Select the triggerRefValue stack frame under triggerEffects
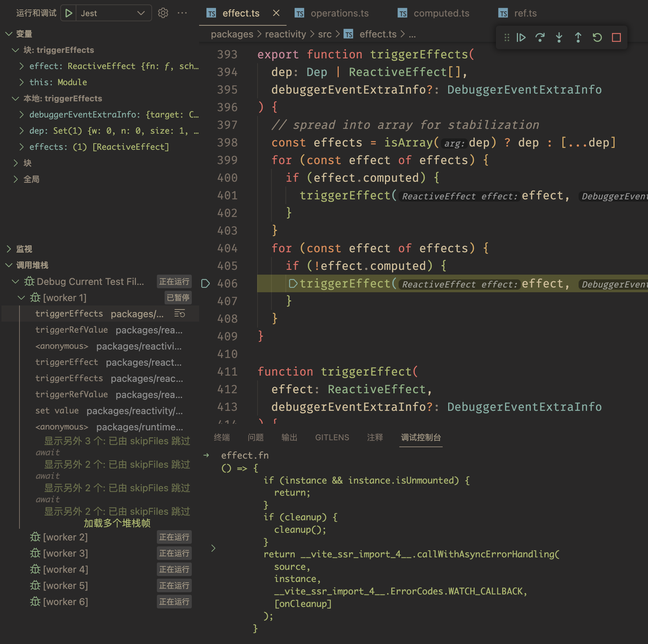The width and height of the screenshot is (648, 644). [72, 330]
